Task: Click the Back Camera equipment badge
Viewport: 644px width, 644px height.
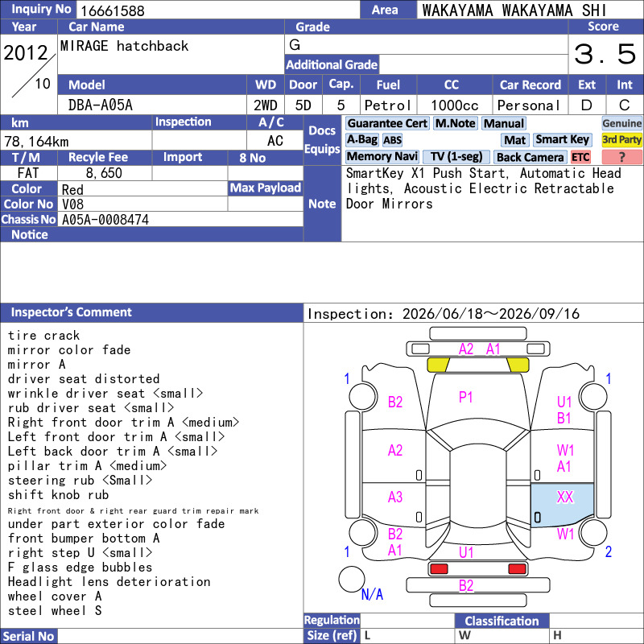Action: pyautogui.click(x=530, y=157)
